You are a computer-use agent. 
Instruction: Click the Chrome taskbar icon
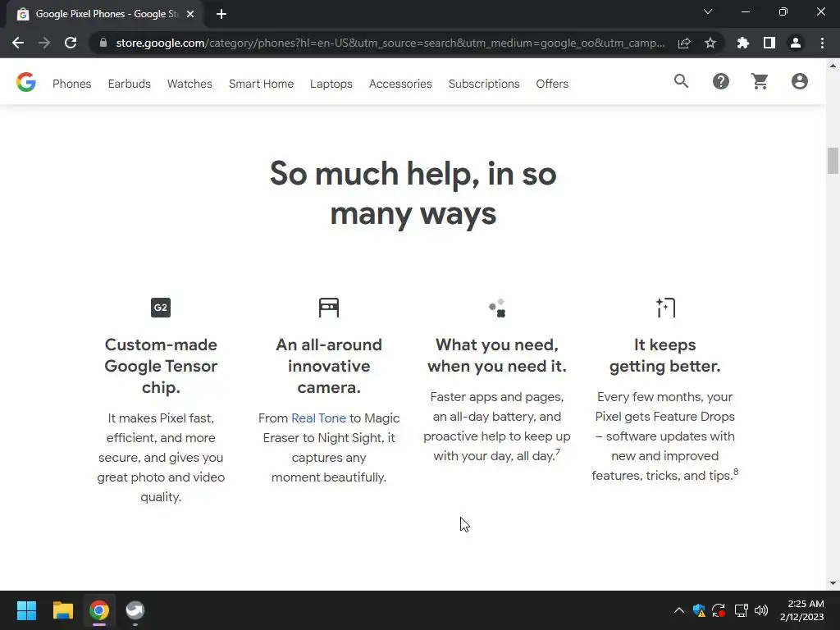point(99,610)
